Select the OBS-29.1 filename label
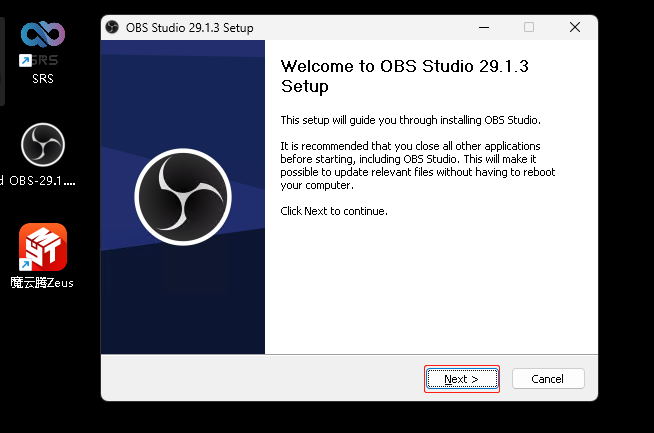This screenshot has height=433, width=654. tap(43, 181)
